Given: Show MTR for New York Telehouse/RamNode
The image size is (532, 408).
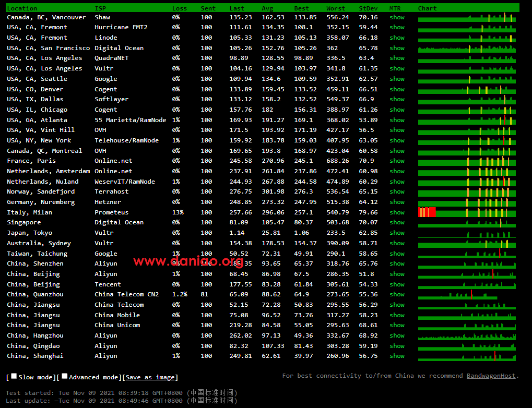Looking at the screenshot, I should pos(397,140).
